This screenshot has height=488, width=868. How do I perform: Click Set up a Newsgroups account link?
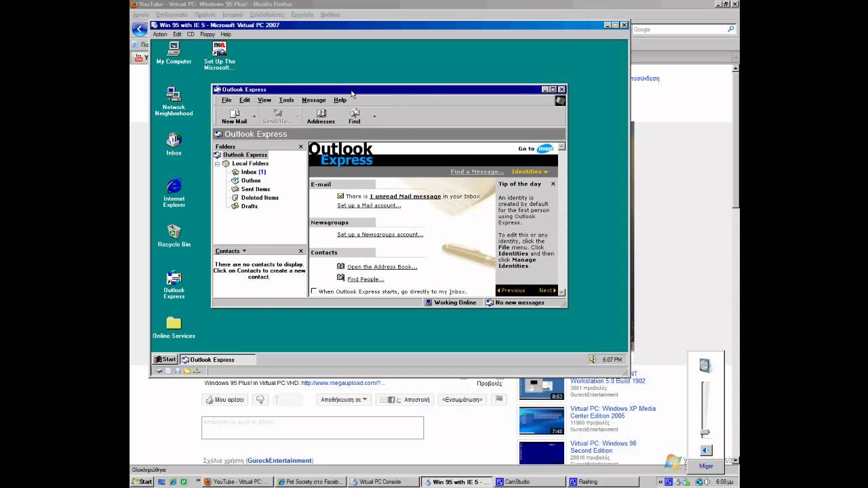coord(380,235)
